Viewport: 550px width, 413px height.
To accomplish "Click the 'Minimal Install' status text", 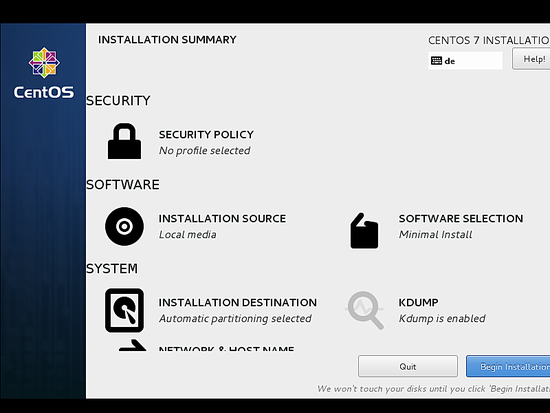I will (x=435, y=234).
